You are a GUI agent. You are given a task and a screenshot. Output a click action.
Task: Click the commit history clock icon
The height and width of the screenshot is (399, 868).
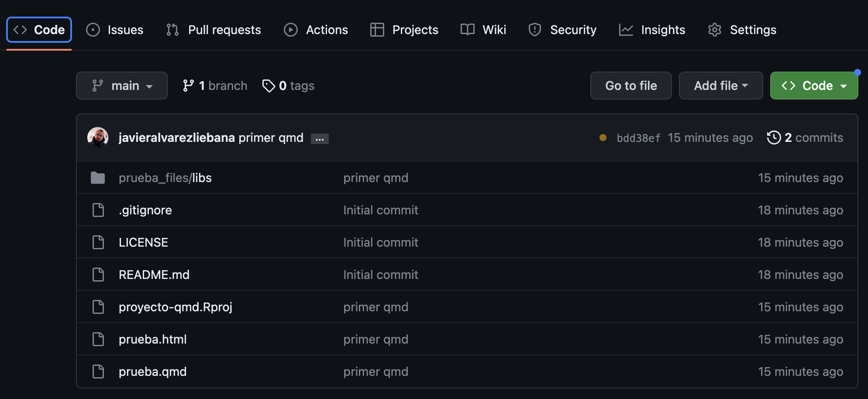coord(774,138)
